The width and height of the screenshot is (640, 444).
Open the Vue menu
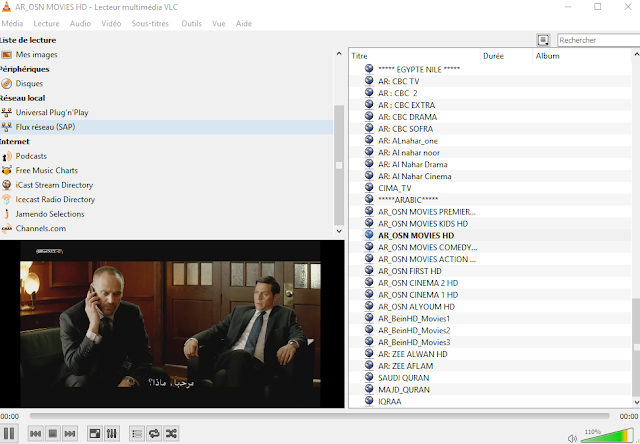[218, 23]
